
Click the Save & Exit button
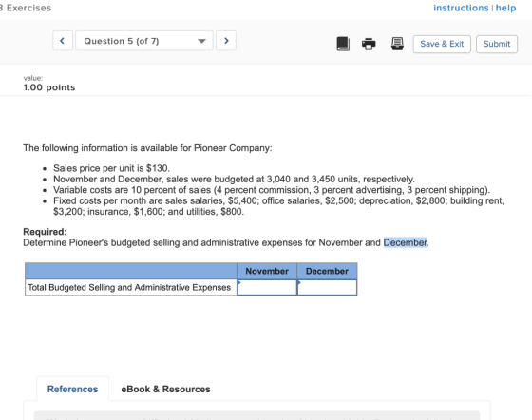[x=442, y=44]
